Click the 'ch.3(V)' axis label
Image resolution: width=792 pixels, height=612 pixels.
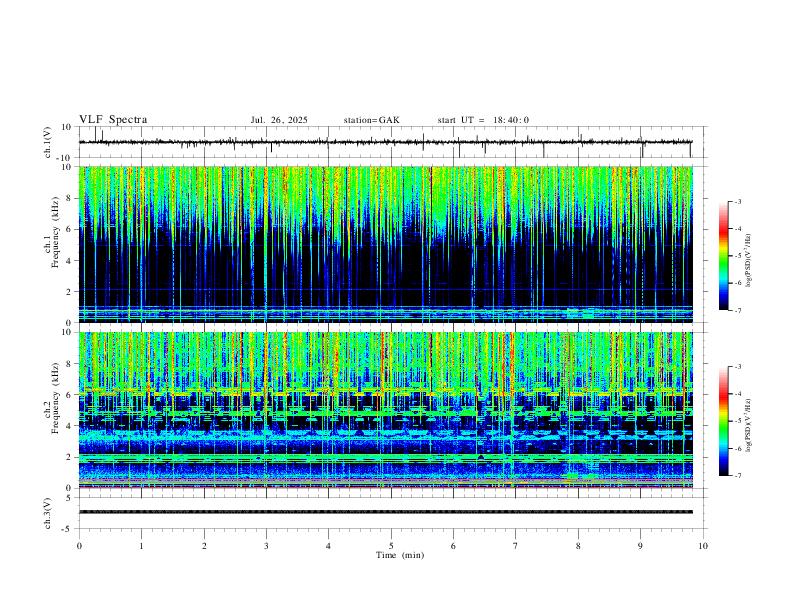click(47, 513)
